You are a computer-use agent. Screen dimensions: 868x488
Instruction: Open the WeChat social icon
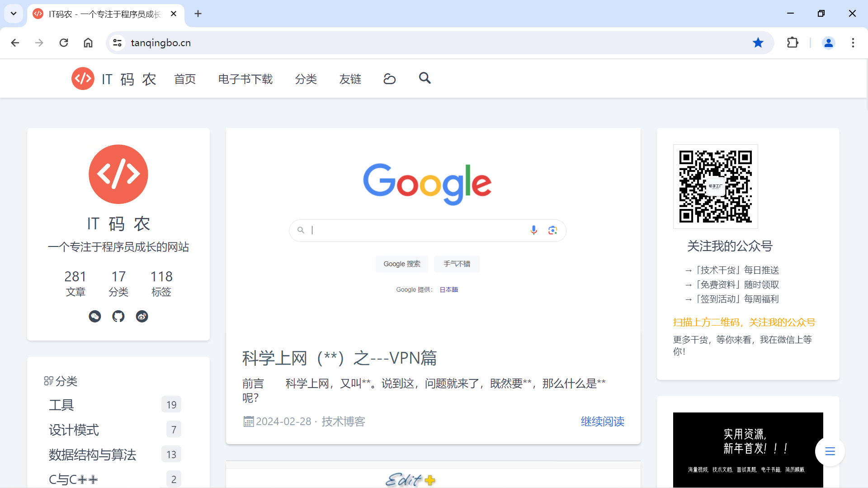95,316
